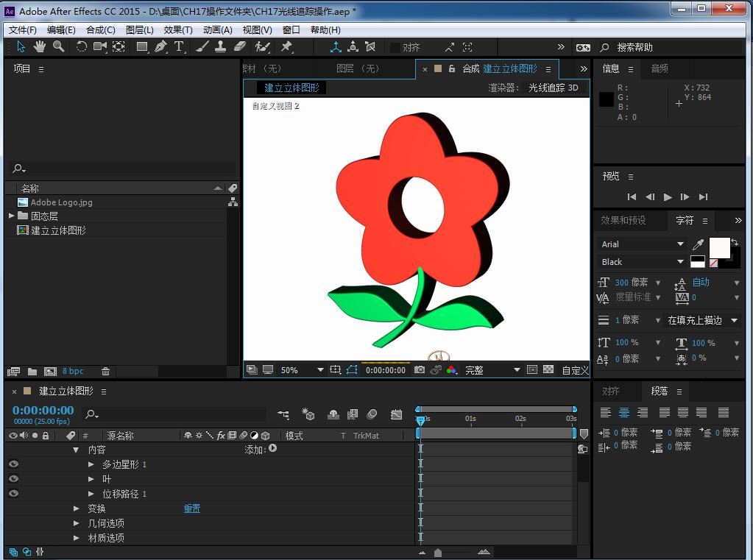Activate the Eraser tool

239,46
